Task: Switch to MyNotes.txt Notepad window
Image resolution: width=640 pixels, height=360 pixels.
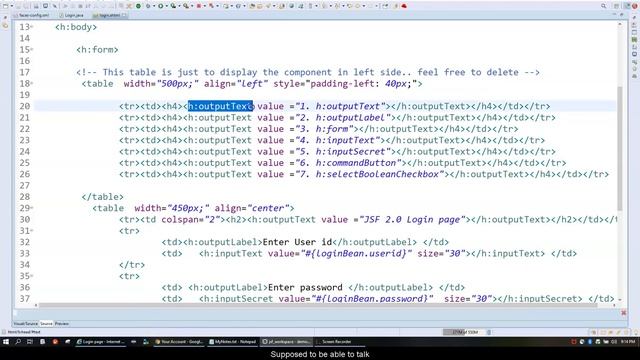Action: 232,342
